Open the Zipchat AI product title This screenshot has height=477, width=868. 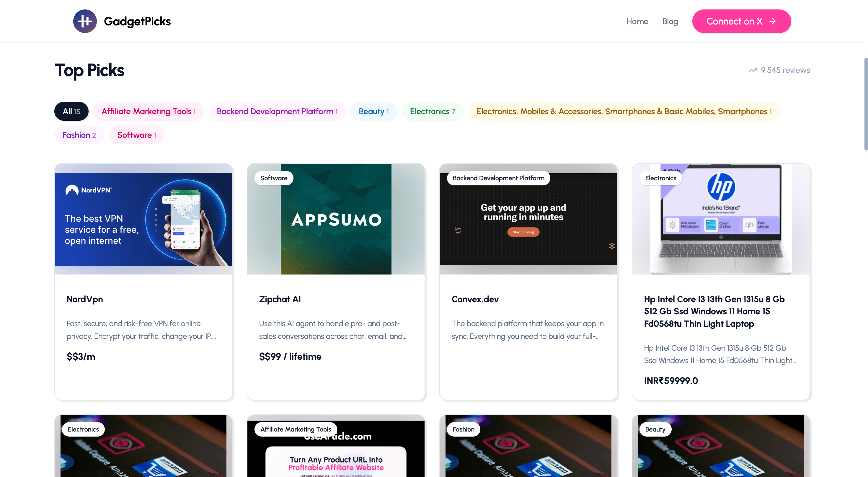(x=280, y=299)
